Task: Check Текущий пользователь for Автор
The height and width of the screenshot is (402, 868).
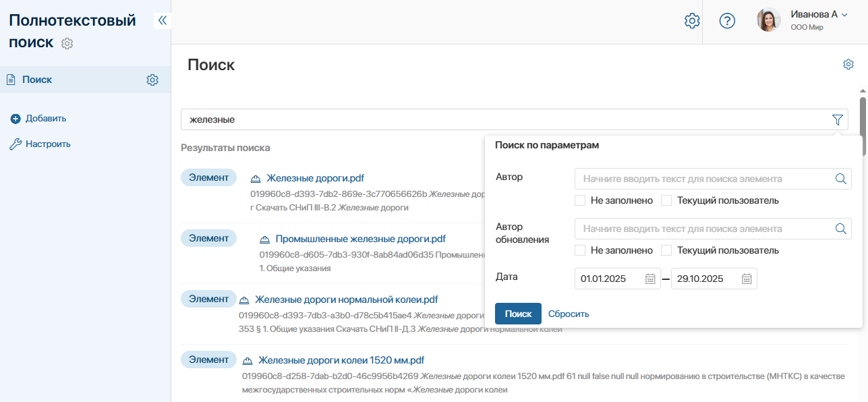Action: (666, 200)
